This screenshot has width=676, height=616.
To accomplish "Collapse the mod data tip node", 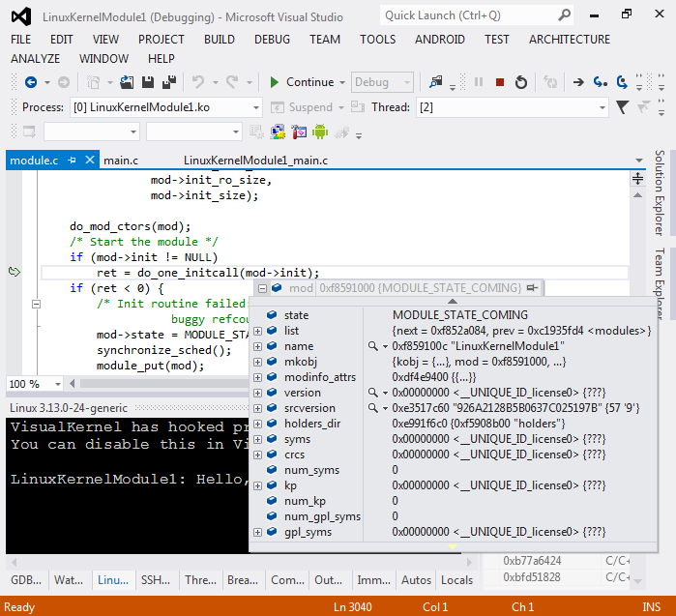I will point(262,288).
